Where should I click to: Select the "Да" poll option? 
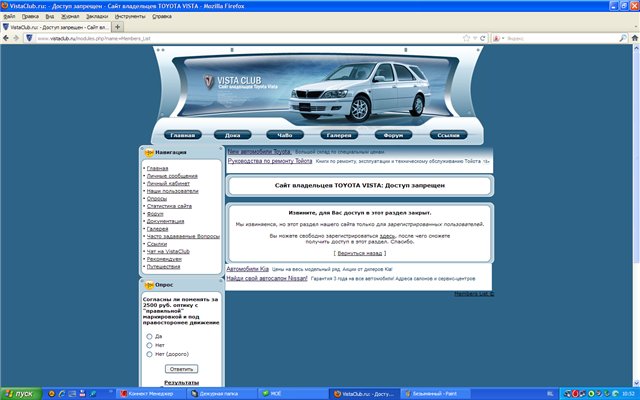tap(150, 336)
